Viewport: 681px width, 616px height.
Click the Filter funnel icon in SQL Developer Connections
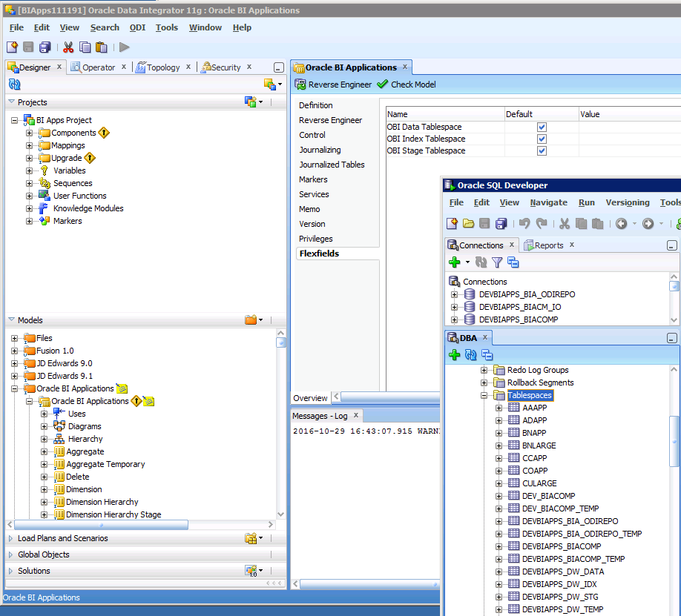(x=497, y=262)
